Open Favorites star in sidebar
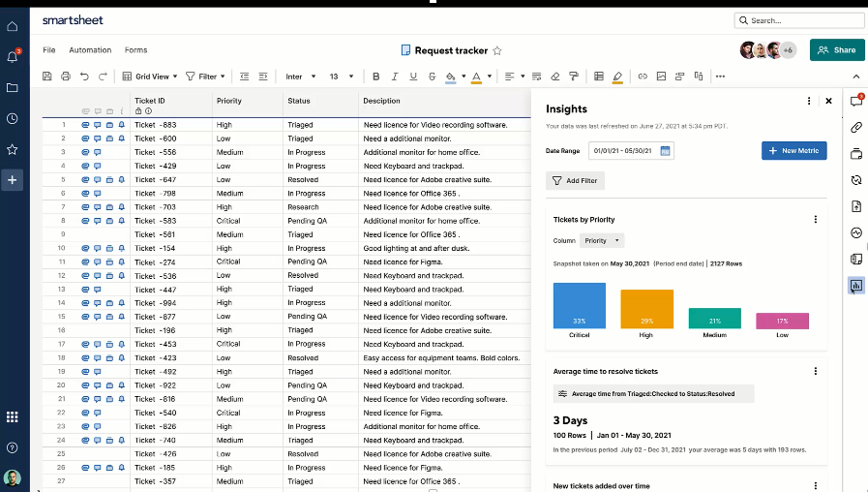The width and height of the screenshot is (868, 492). (13, 149)
